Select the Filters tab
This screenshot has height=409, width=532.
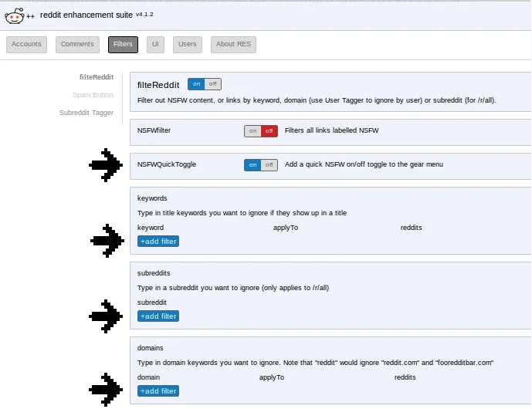point(123,45)
